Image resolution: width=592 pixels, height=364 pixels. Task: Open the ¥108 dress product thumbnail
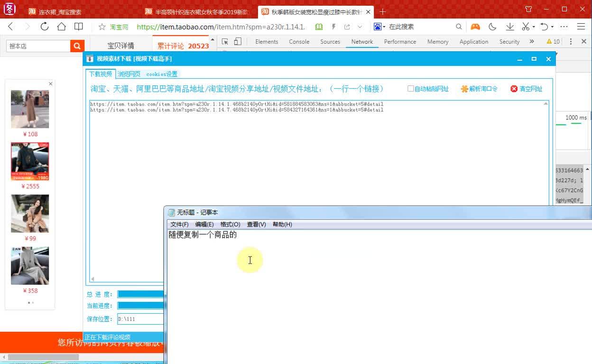(x=30, y=109)
